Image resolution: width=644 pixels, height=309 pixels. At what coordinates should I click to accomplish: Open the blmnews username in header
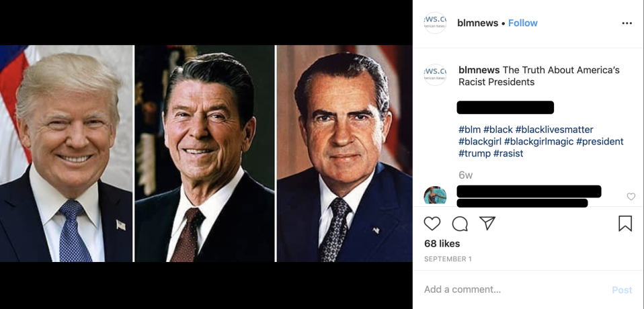tap(477, 23)
